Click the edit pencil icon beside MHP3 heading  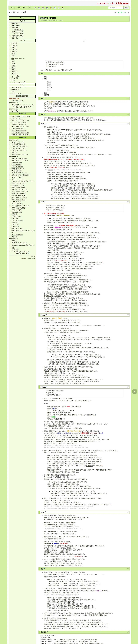[46, 123]
